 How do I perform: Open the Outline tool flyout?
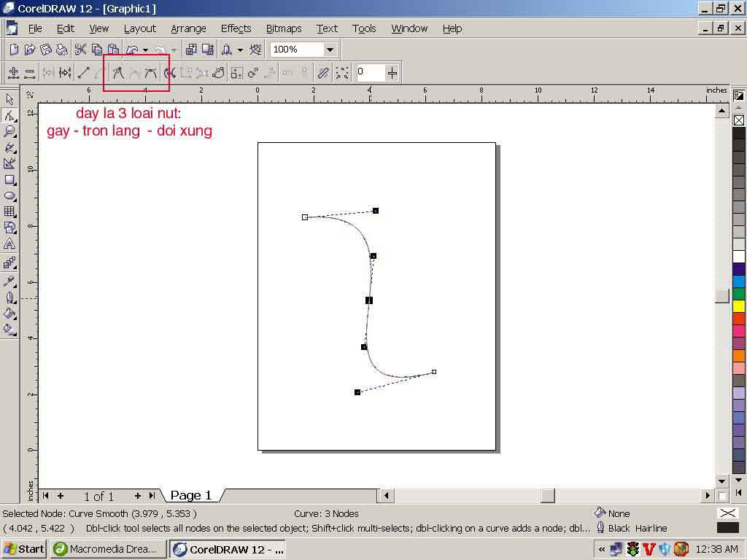[x=9, y=297]
